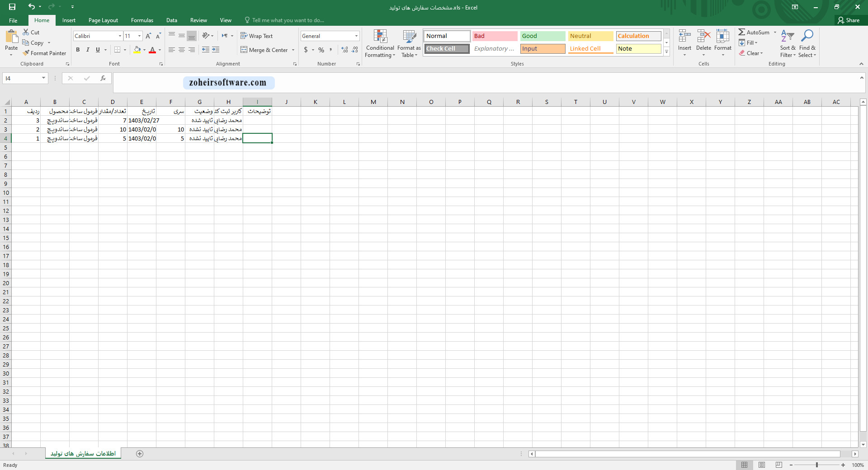This screenshot has width=868, height=470.
Task: Expand the formula bar
Action: point(861,78)
